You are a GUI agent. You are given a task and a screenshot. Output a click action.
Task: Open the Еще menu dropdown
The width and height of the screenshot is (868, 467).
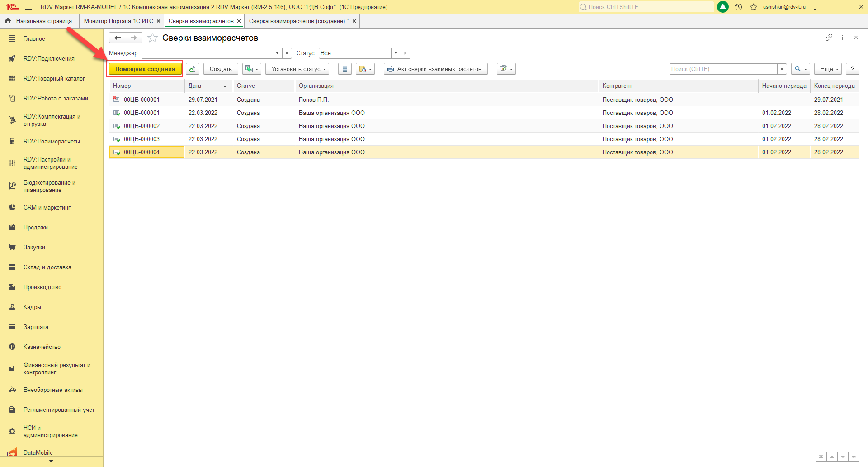pyautogui.click(x=828, y=69)
